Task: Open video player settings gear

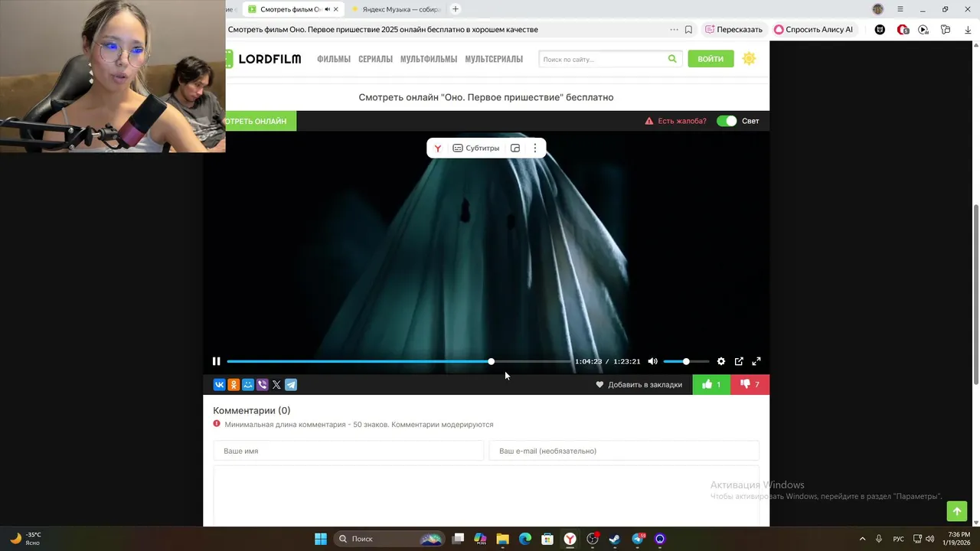Action: [x=720, y=361]
